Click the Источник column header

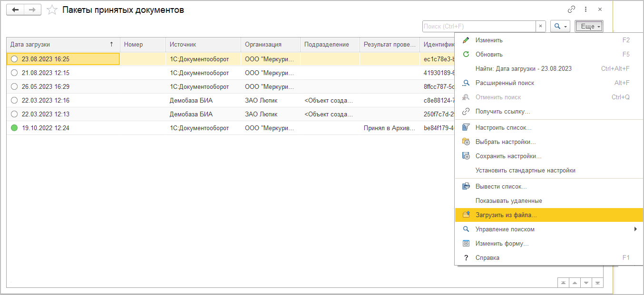point(183,45)
